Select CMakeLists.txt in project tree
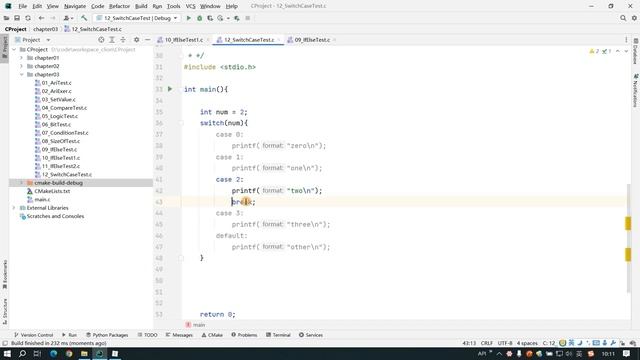 click(x=52, y=191)
